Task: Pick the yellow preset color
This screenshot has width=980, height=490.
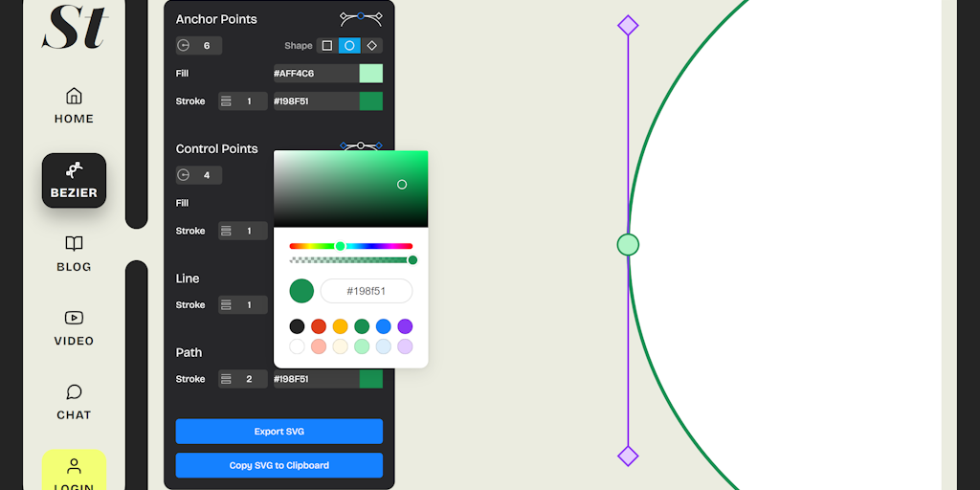Action: [x=340, y=326]
